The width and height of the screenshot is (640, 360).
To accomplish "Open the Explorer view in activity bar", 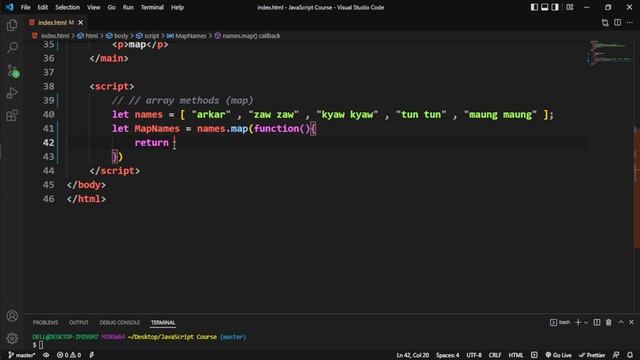I will tap(12, 25).
